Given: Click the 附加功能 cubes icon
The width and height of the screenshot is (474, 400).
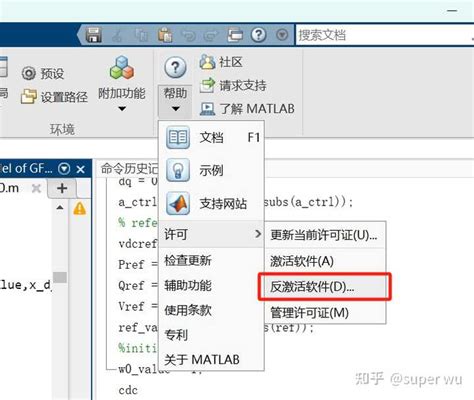Looking at the screenshot, I should tap(121, 68).
